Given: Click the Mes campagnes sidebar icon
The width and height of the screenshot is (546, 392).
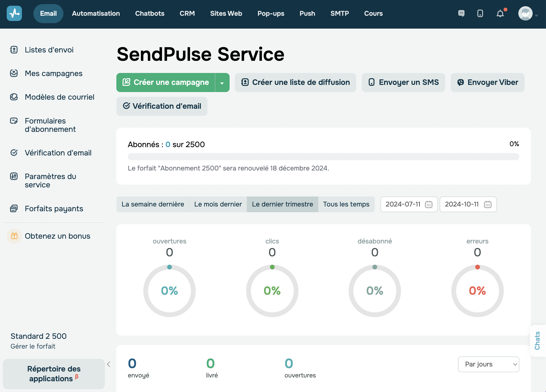Looking at the screenshot, I should coord(14,73).
